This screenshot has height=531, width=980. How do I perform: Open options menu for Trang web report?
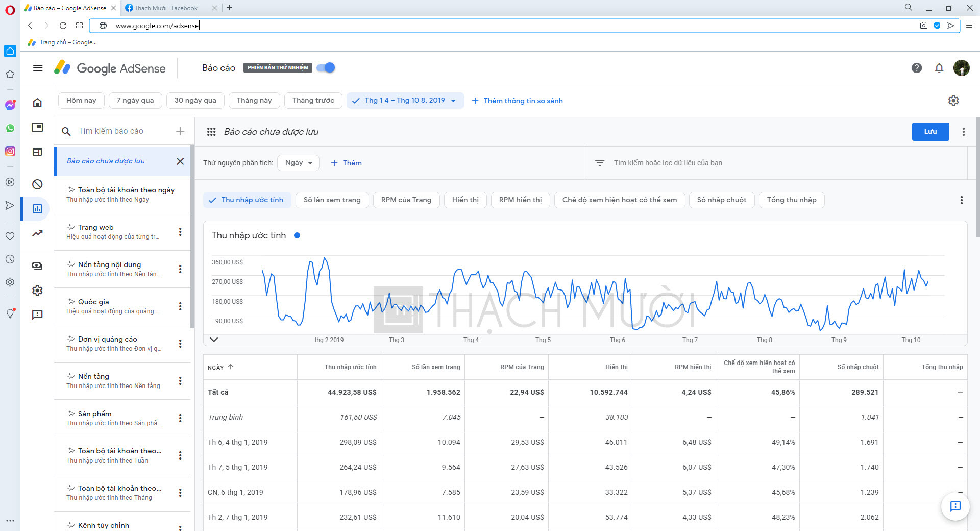click(180, 232)
